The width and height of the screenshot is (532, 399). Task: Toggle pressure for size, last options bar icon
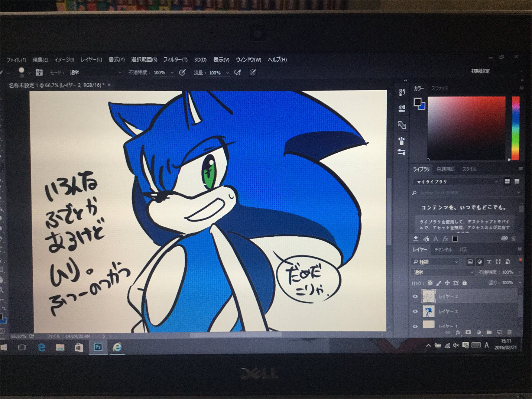tap(253, 72)
